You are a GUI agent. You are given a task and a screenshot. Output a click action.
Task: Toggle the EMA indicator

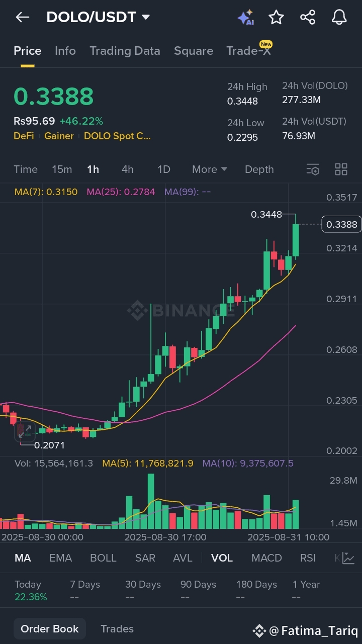tap(61, 558)
